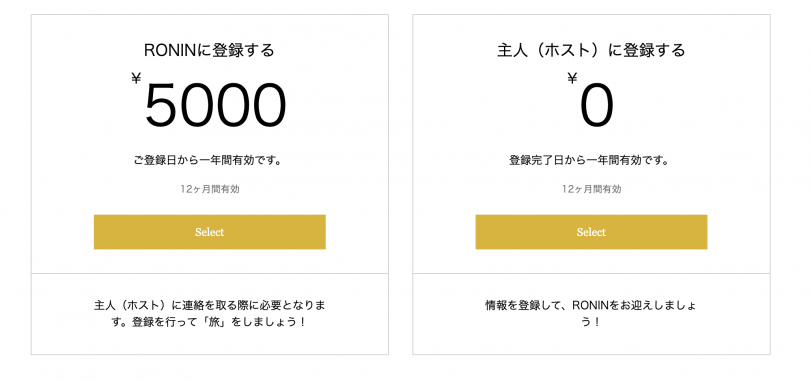
Task: Click 12ヶ月間有効 label under RONIN plan
Action: coord(210,189)
